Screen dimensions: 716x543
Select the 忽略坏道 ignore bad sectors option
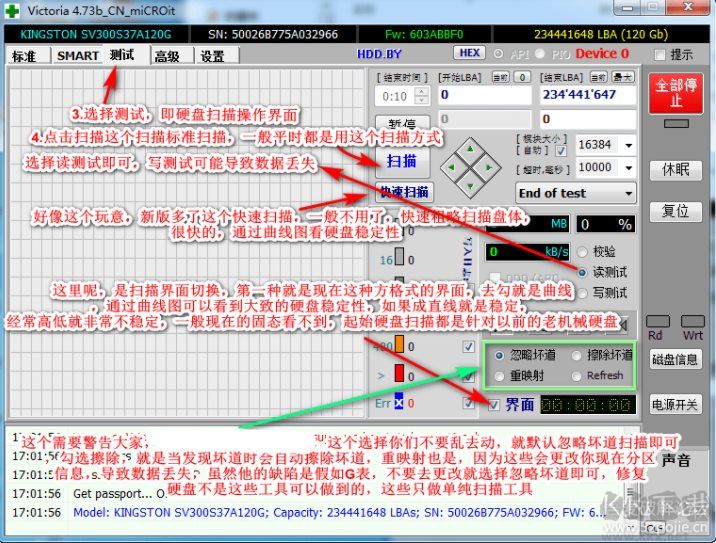500,356
